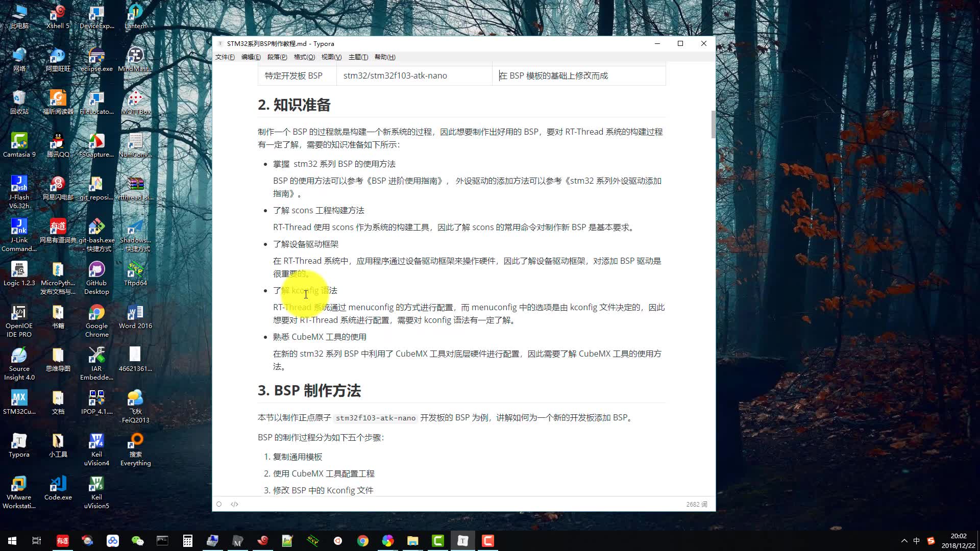
Task: Click the table cell stm32/stm32f103-atk-nano
Action: coord(395,76)
